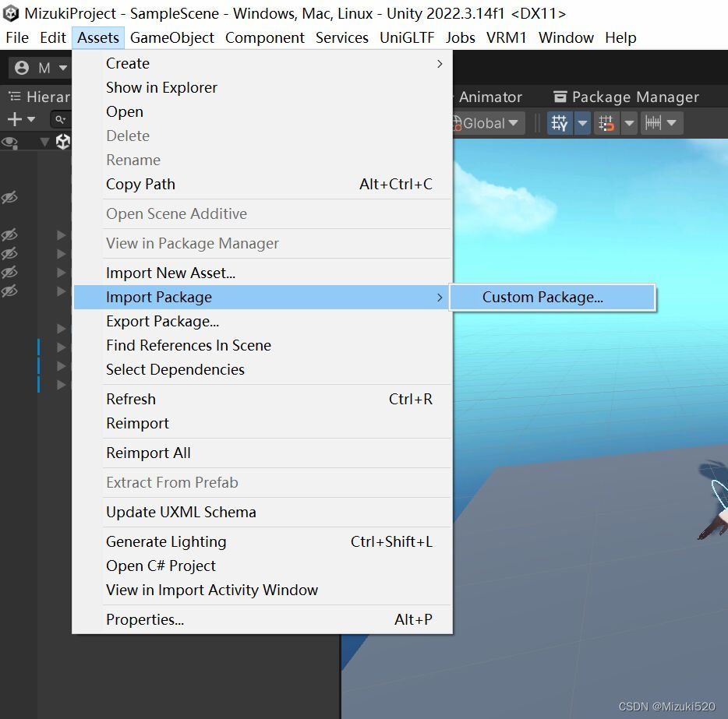The height and width of the screenshot is (719, 728).
Task: Select Update UXML Schema
Action: 263,513
